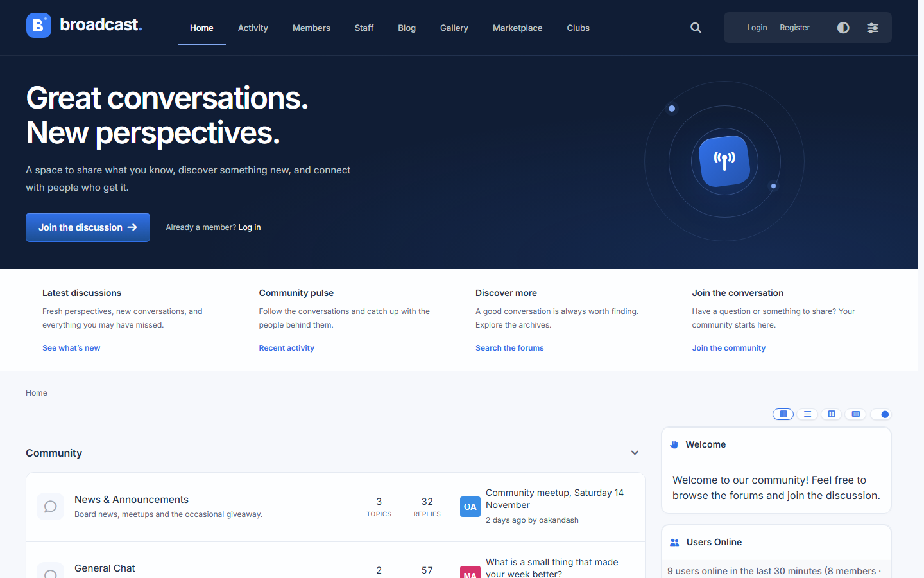This screenshot has height=578, width=924.
Task: Click the Home breadcrumb
Action: (37, 393)
